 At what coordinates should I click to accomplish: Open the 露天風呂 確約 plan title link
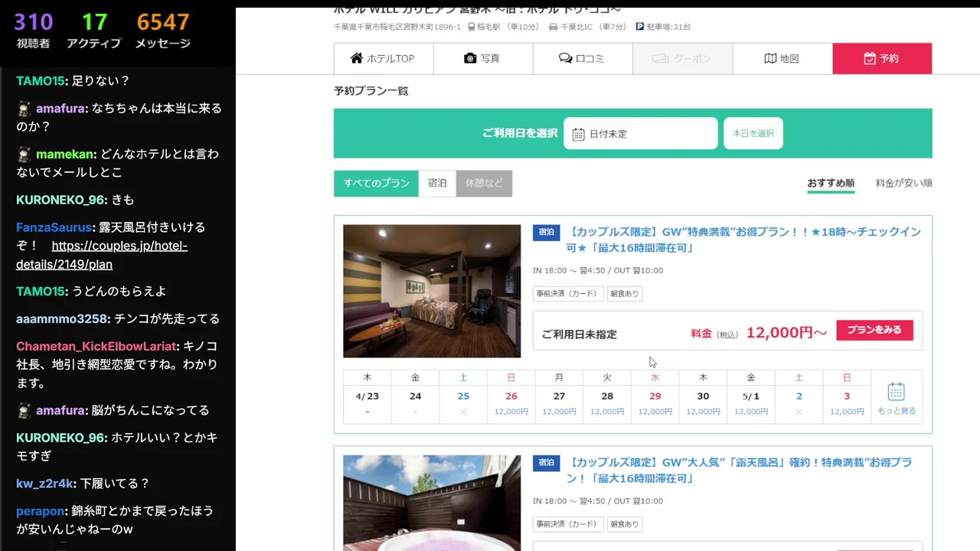point(740,470)
